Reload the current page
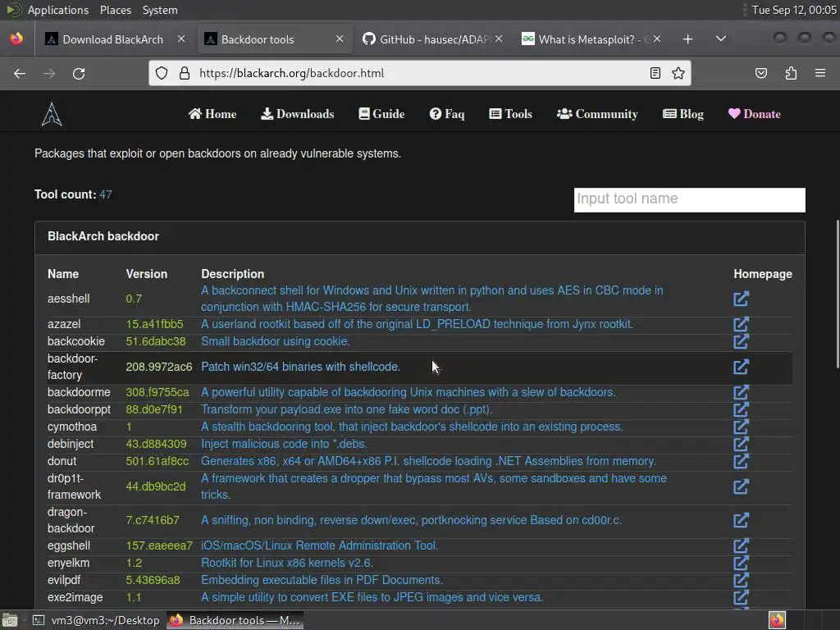The height and width of the screenshot is (630, 840). click(x=79, y=73)
